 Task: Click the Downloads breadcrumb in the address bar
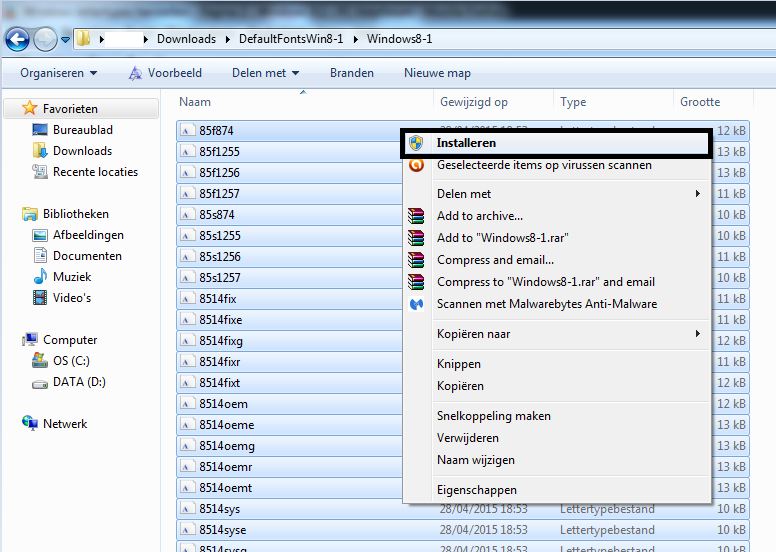186,39
